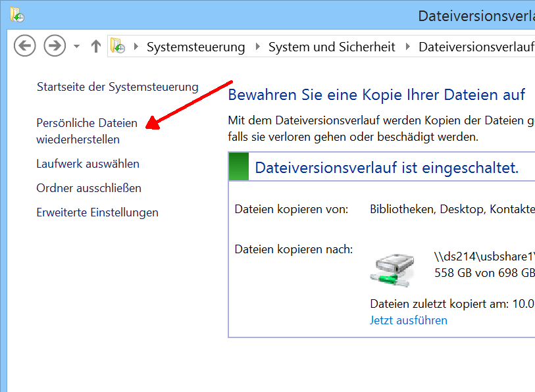This screenshot has width=535, height=392.
Task: Select Dateiversionsverlauf breadcrumb item
Action: [476, 47]
